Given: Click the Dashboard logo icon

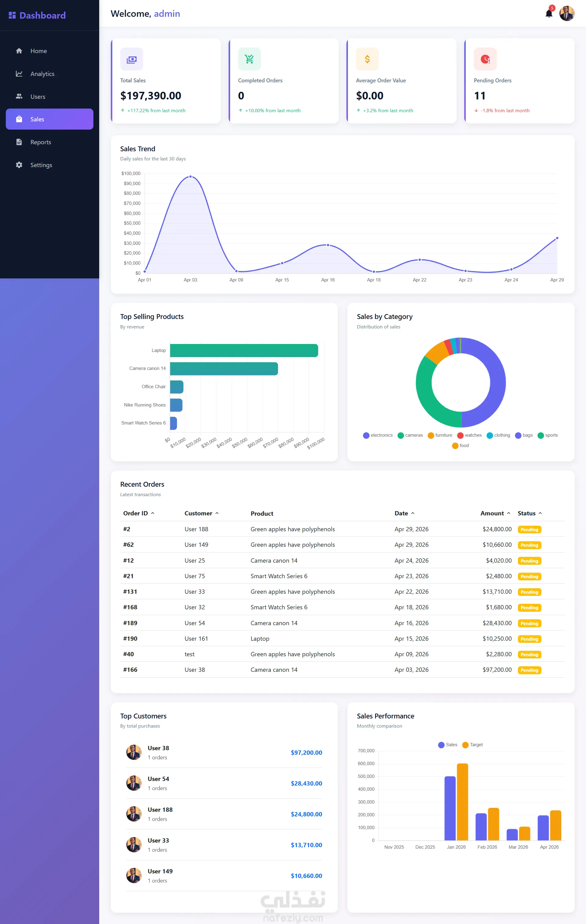Looking at the screenshot, I should (12, 15).
